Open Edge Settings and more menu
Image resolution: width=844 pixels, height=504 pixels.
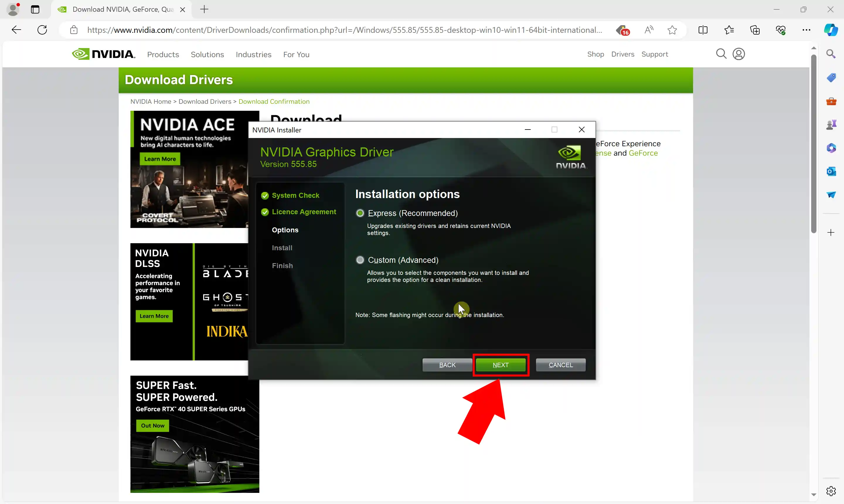(806, 30)
